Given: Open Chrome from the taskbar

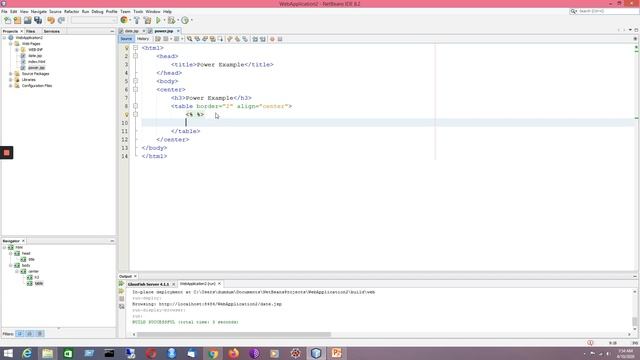Looking at the screenshot, I should click(x=213, y=353).
